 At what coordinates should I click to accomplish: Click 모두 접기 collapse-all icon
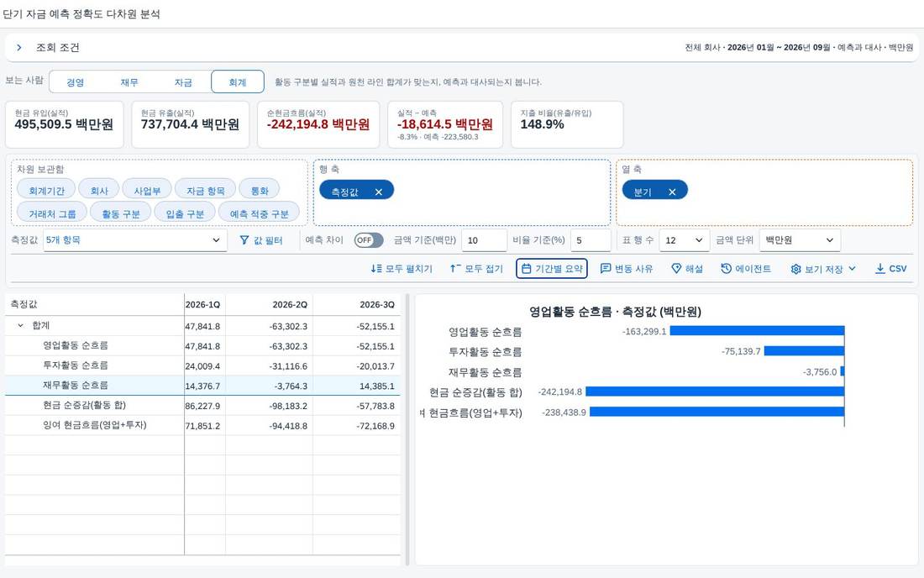pos(455,269)
